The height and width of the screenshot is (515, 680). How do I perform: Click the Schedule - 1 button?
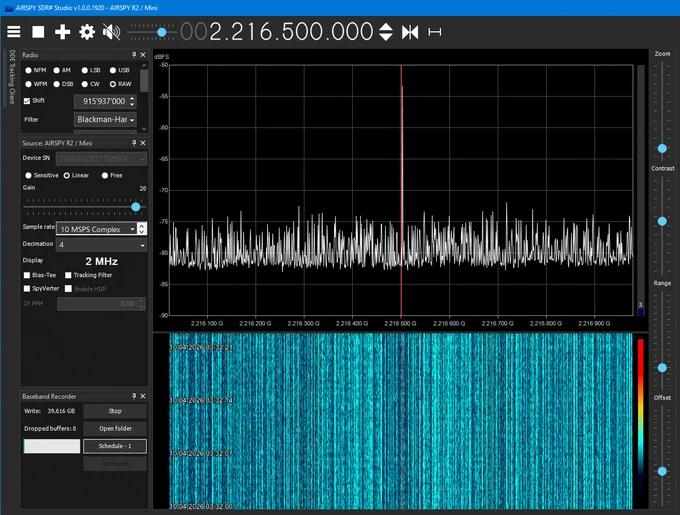[x=115, y=446]
